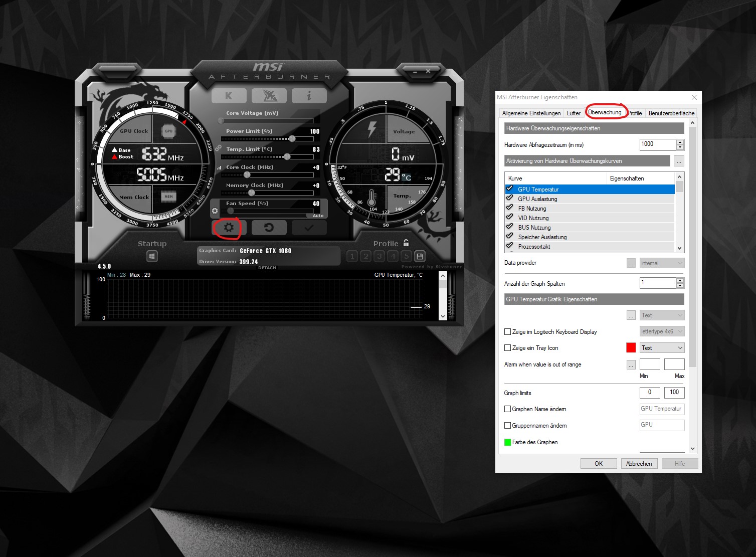Image resolution: width=756 pixels, height=557 pixels.
Task: Select the Überwachung tab
Action: point(605,112)
